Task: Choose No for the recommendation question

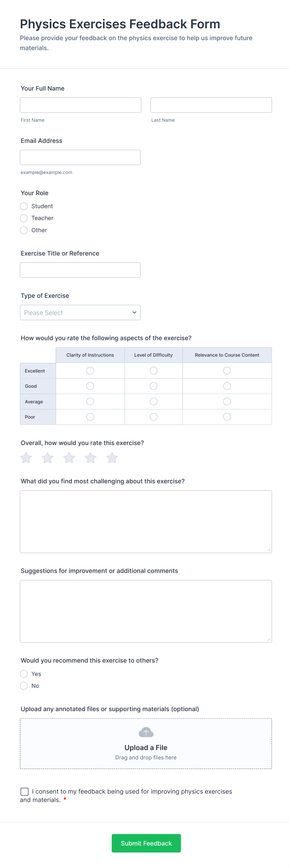Action: click(x=24, y=685)
